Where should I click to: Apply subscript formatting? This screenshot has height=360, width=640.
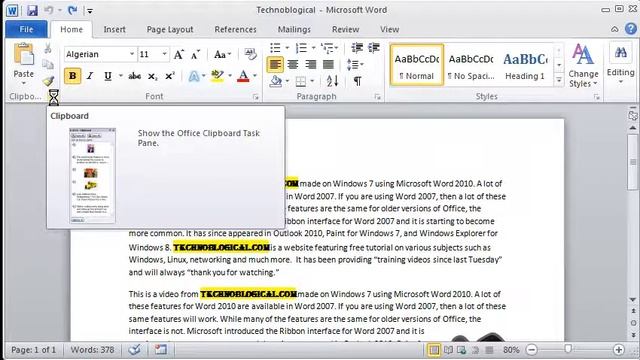pyautogui.click(x=152, y=76)
